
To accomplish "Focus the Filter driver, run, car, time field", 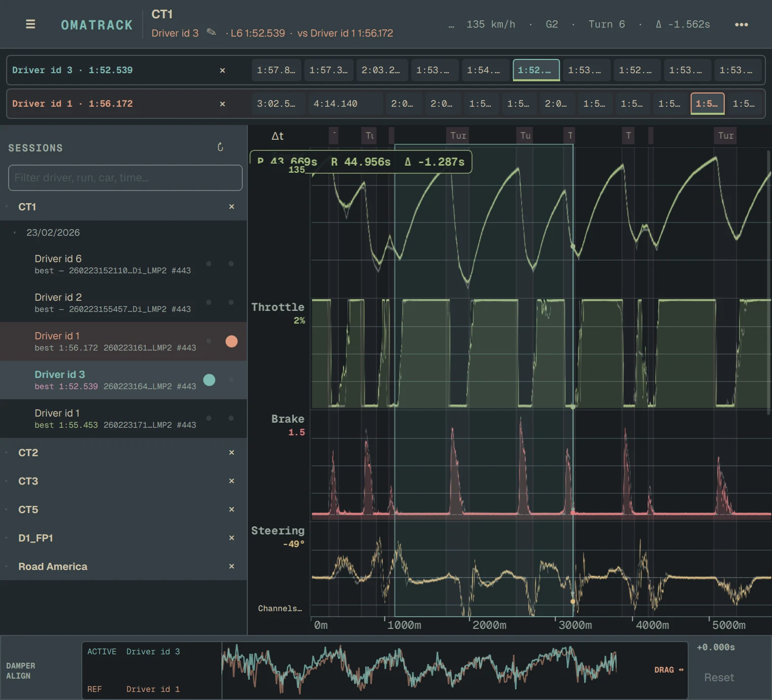I will click(125, 178).
